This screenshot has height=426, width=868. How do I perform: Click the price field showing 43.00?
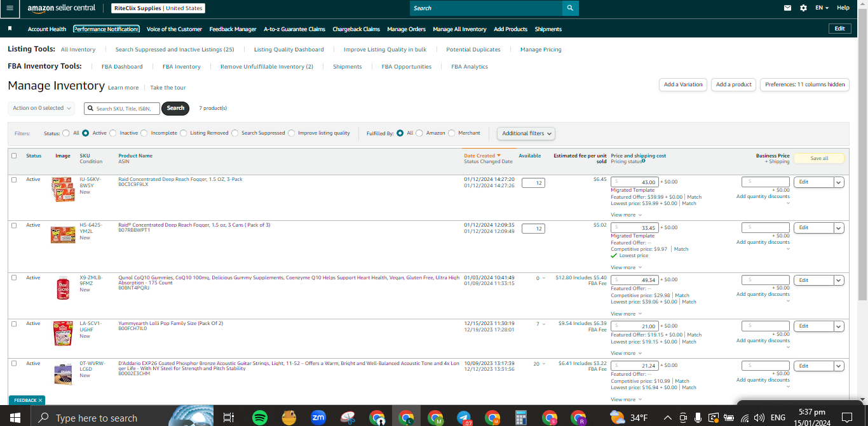click(x=635, y=182)
